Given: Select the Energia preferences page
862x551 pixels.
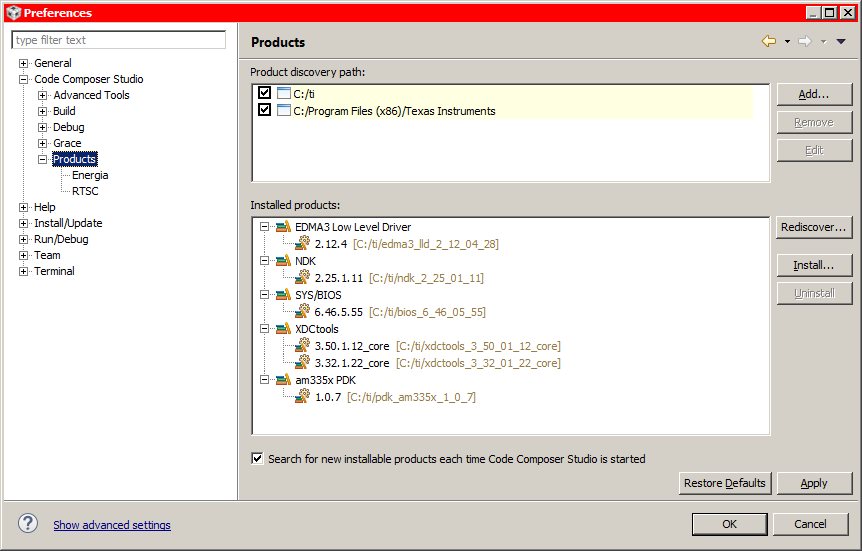Looking at the screenshot, I should [90, 175].
